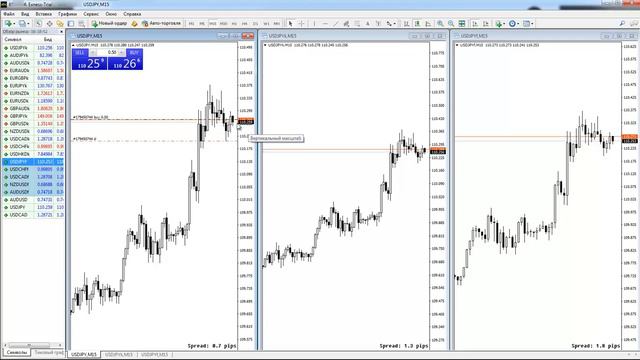640x360 pixels.
Task: Switch to candlestick chart type icon
Action: tap(417, 24)
